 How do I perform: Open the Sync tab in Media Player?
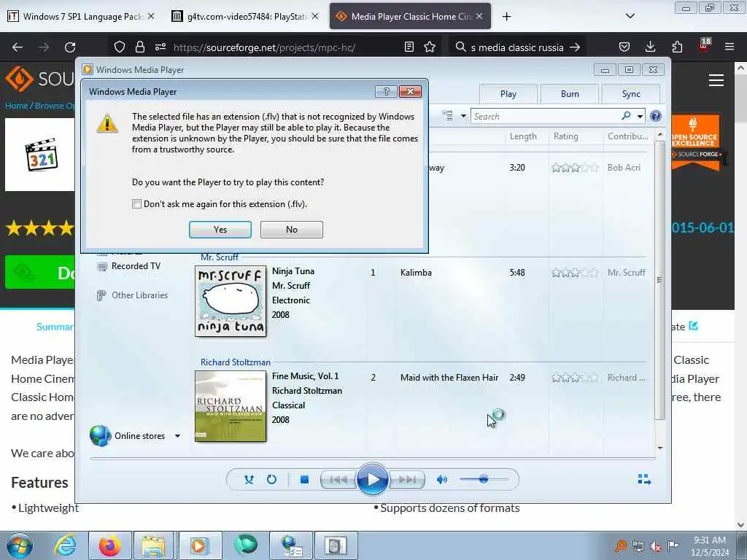click(631, 94)
